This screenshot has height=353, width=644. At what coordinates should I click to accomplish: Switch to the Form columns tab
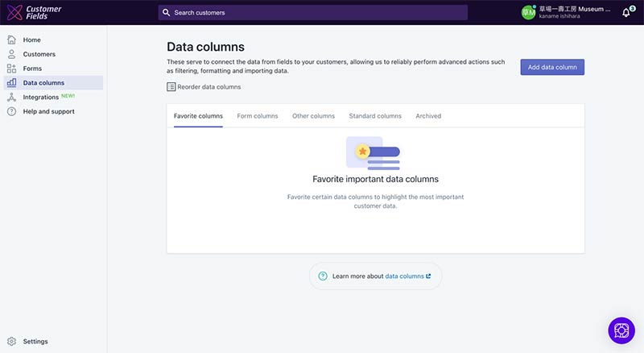coord(258,116)
